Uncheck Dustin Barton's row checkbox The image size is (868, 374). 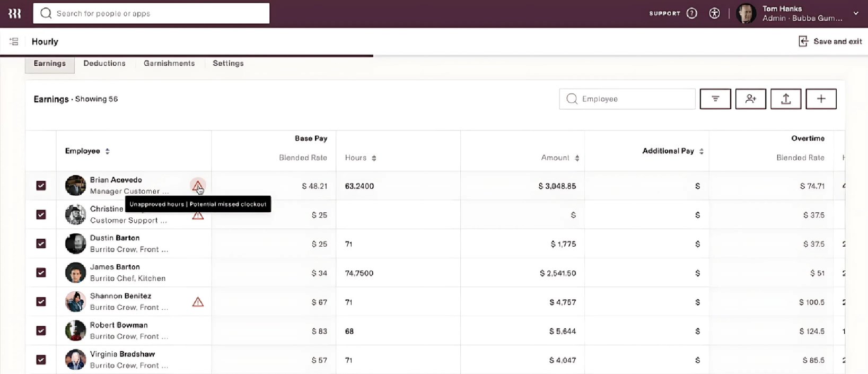[x=41, y=243]
